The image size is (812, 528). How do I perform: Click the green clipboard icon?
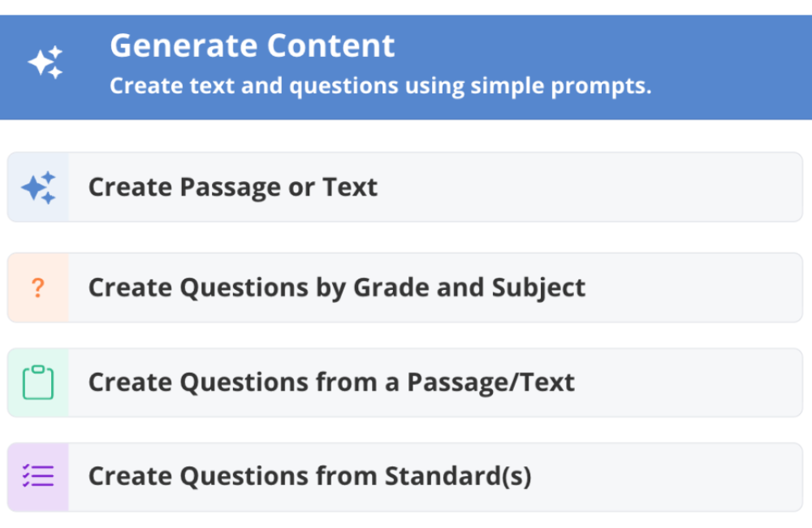pyautogui.click(x=38, y=383)
